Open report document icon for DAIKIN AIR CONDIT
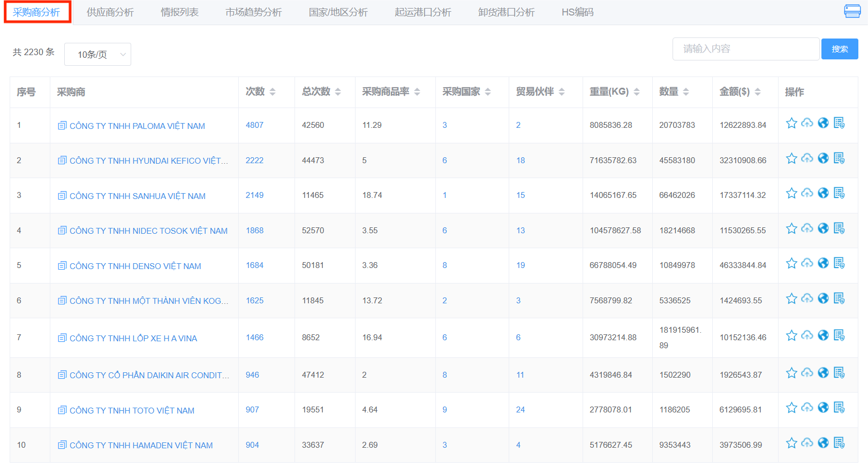 pos(839,373)
